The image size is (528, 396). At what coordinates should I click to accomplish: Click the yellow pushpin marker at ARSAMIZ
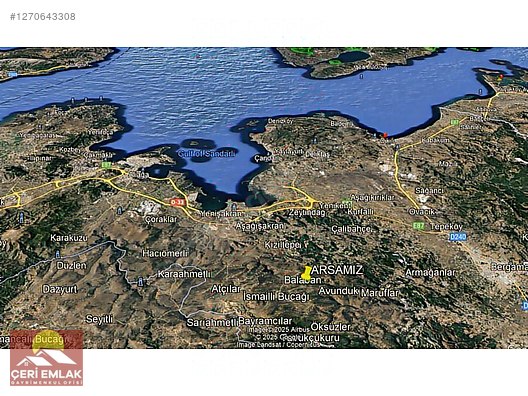click(306, 272)
